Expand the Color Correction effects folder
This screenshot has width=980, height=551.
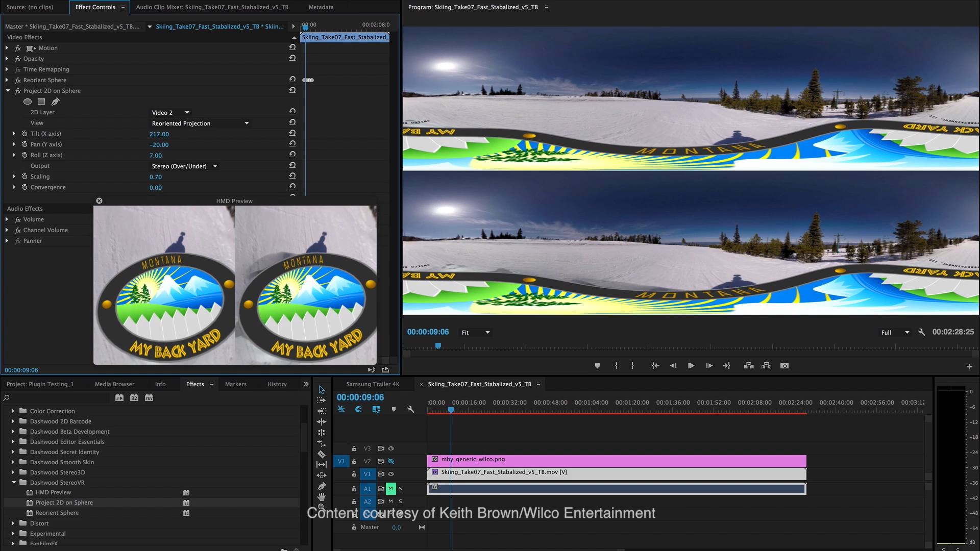click(x=13, y=411)
